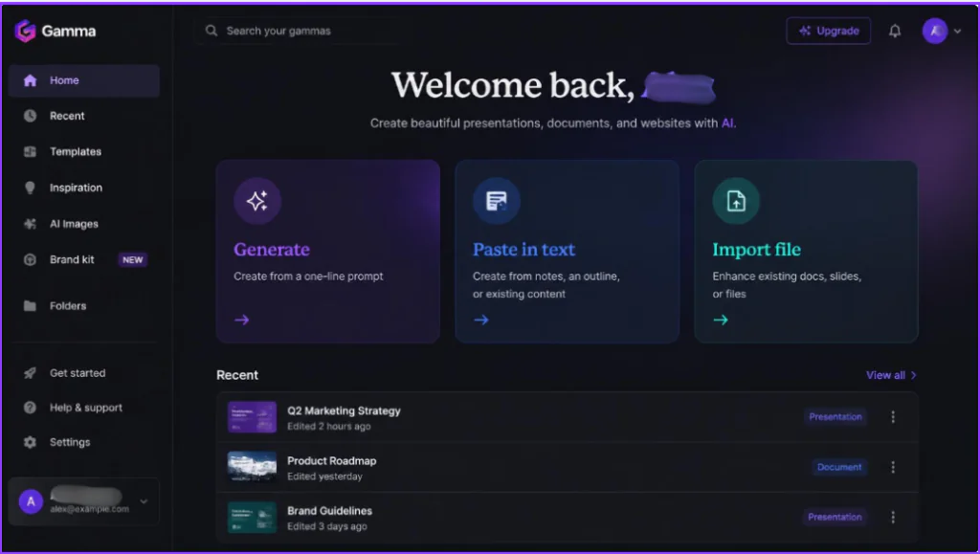Click the Import file card title

(757, 249)
